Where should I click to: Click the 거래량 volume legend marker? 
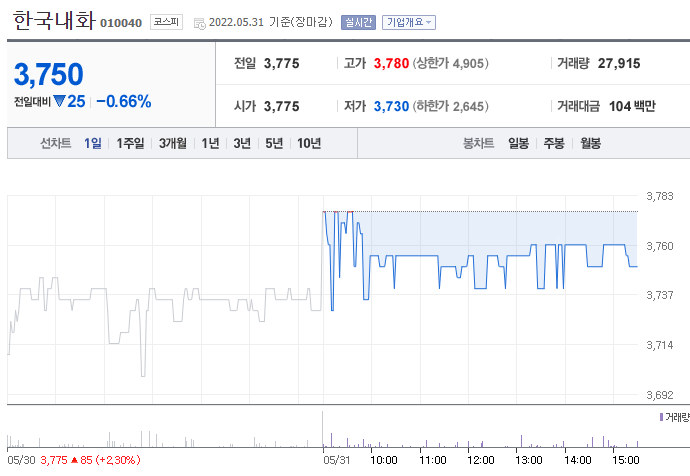click(661, 417)
